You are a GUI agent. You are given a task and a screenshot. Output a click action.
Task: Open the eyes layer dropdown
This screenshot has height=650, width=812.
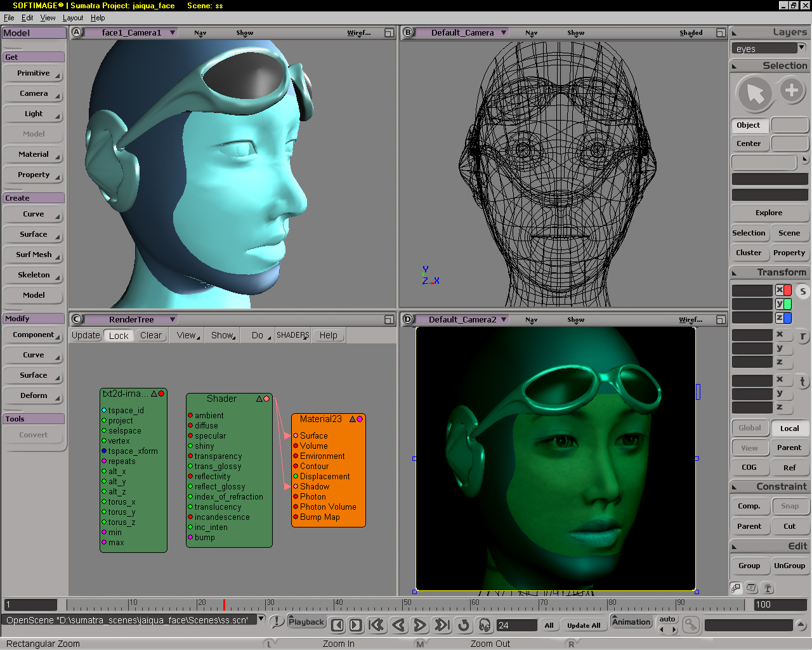coord(801,48)
